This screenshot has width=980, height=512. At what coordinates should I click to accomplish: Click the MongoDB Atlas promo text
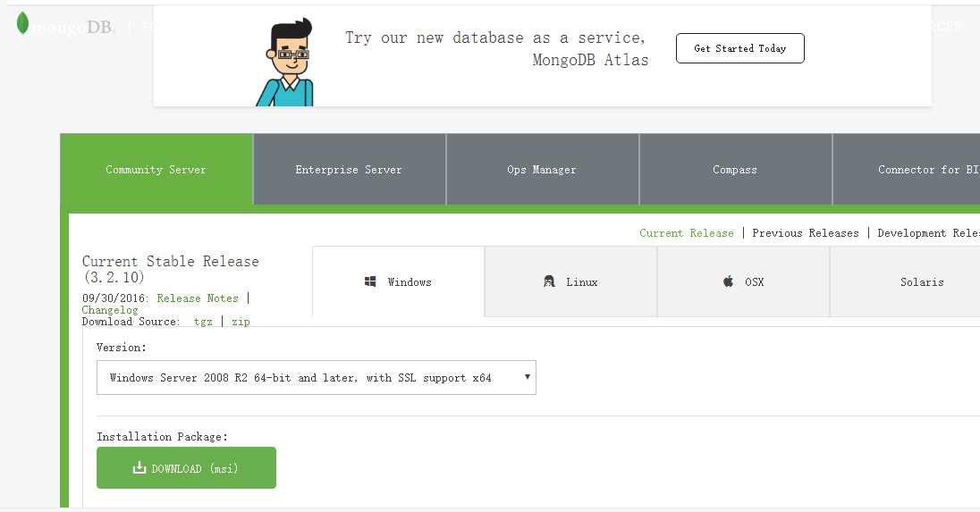(497, 49)
